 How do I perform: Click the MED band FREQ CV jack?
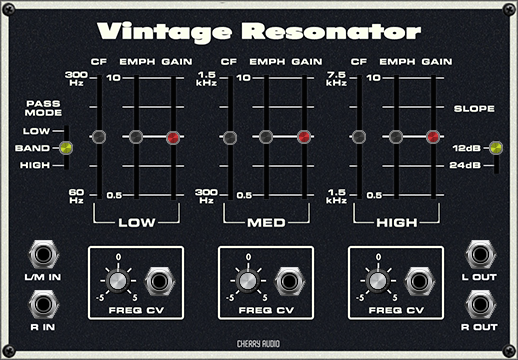(290, 281)
